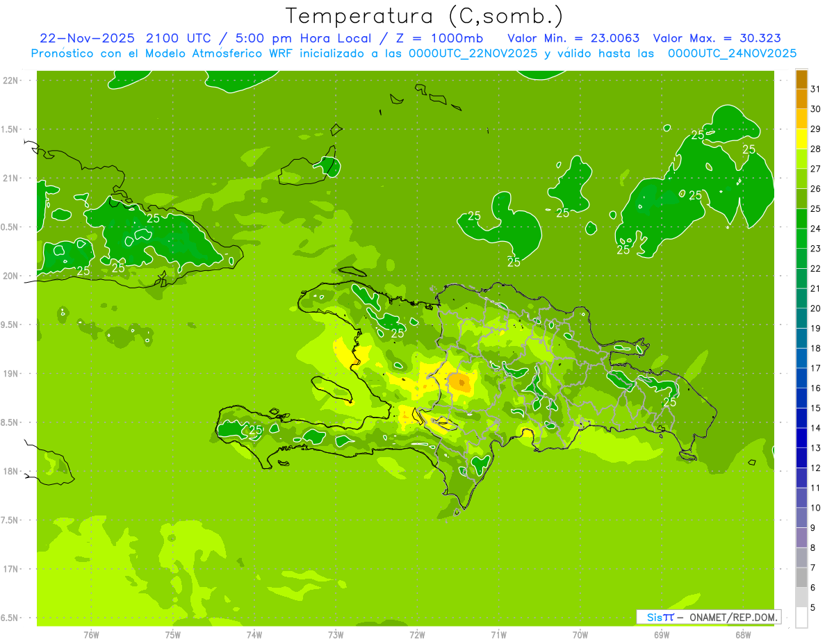Click teal legend swatch between 19 and 20
The image size is (834, 644).
click(x=801, y=318)
